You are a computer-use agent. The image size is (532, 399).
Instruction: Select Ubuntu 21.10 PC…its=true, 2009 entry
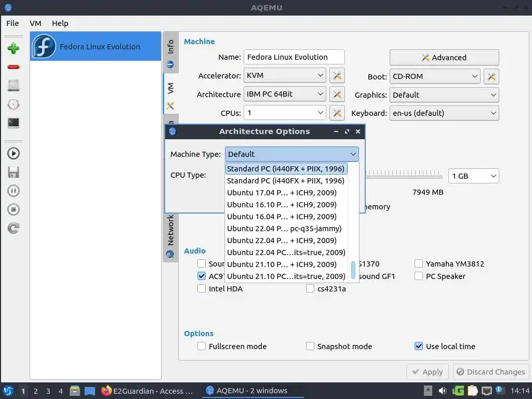[x=286, y=276]
